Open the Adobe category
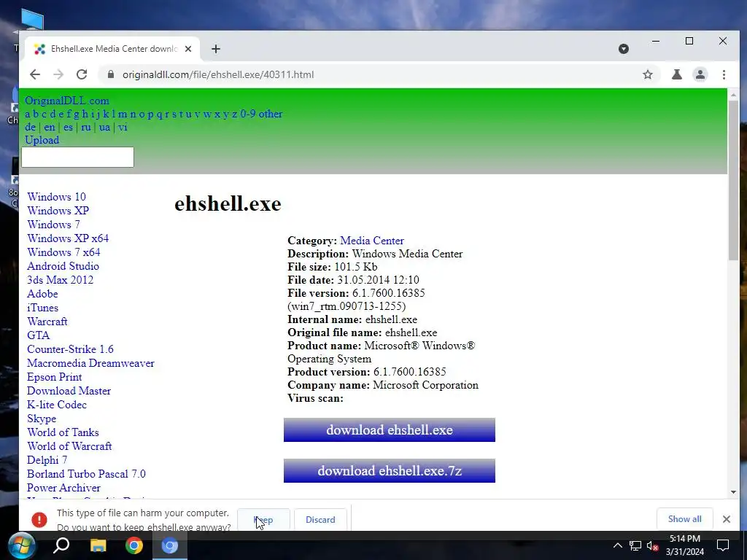747x560 pixels. [42, 294]
